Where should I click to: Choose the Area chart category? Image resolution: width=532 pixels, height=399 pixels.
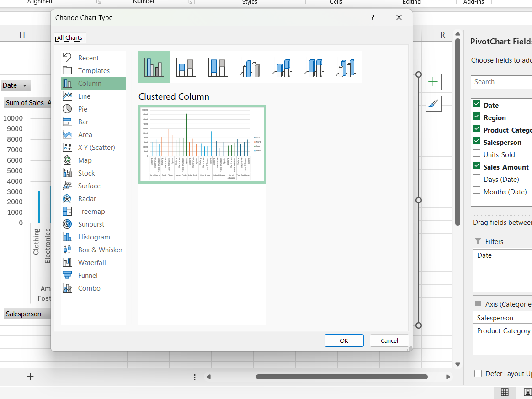(x=93, y=135)
